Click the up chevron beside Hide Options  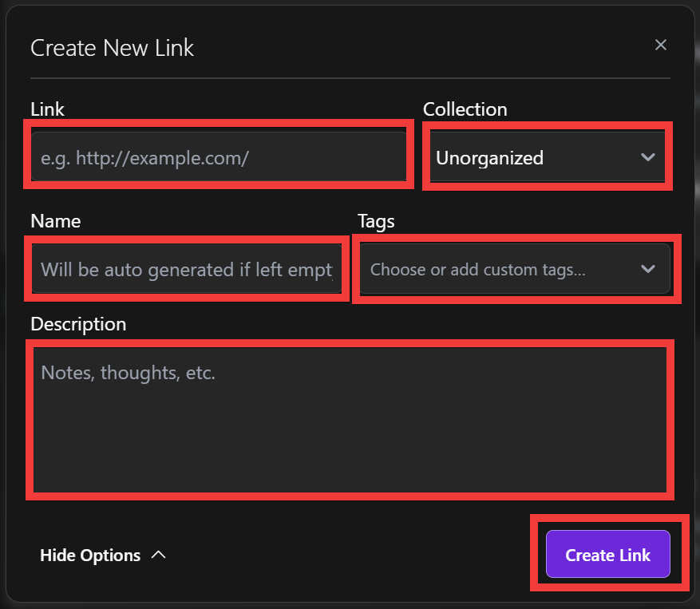(158, 555)
